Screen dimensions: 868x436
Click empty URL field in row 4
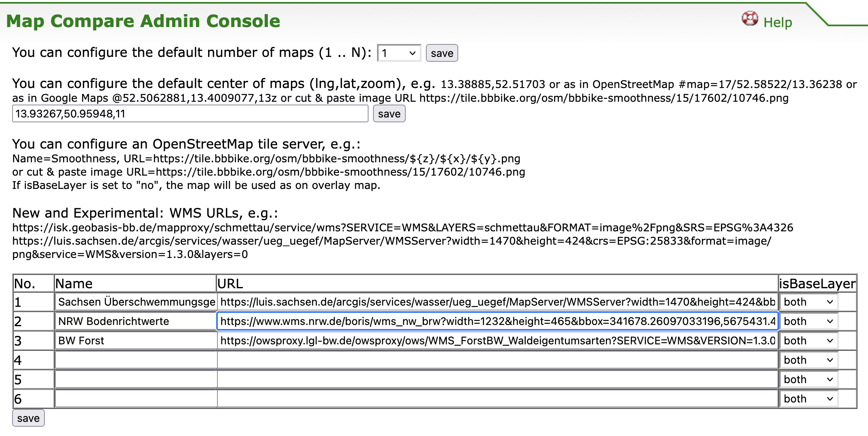(497, 360)
